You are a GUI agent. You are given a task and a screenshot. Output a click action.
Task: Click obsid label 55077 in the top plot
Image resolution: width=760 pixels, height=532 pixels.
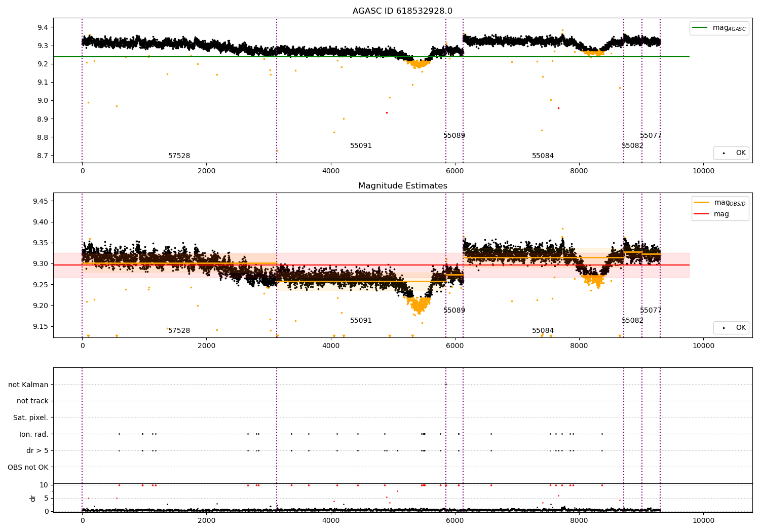point(651,136)
